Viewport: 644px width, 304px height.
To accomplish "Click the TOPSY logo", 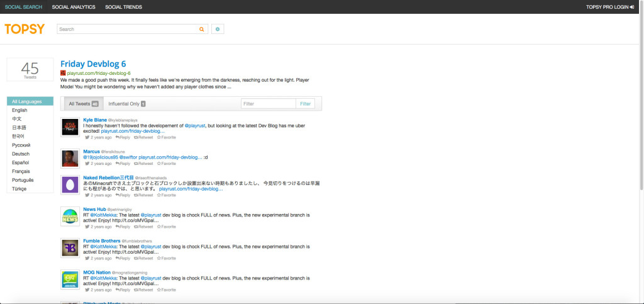I will point(25,29).
